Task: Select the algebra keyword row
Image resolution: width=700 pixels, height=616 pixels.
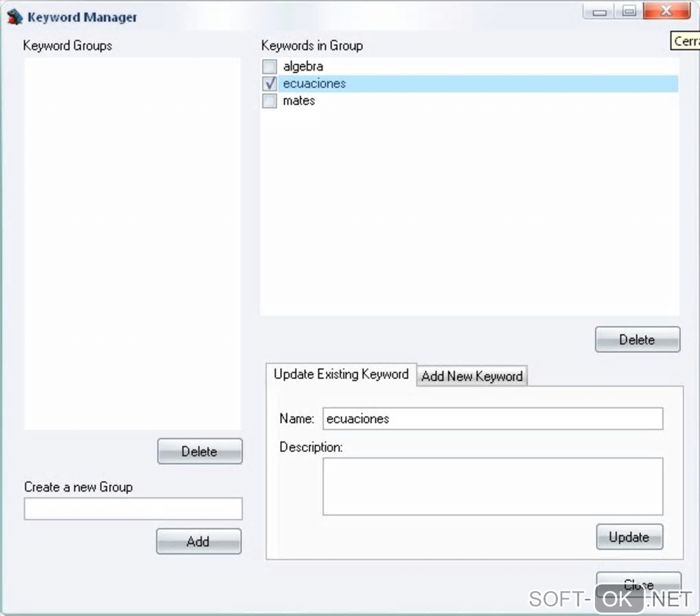Action: pyautogui.click(x=303, y=67)
